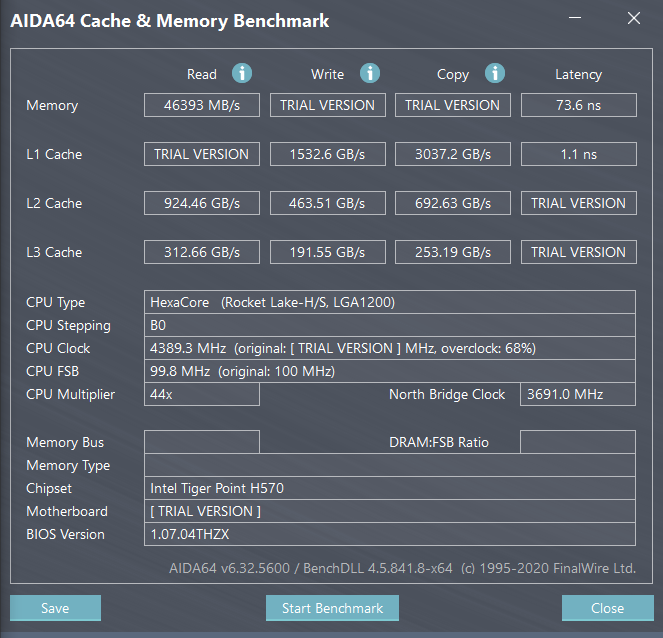This screenshot has height=638, width=663.
Task: Click the CPU Clock value 4389.3 MHz
Action: (x=390, y=348)
